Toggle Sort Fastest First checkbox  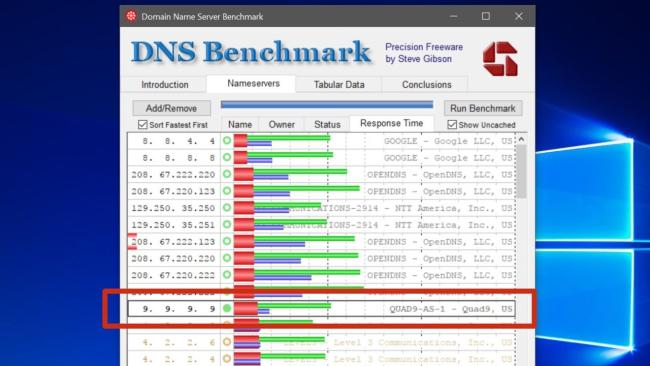click(x=143, y=124)
